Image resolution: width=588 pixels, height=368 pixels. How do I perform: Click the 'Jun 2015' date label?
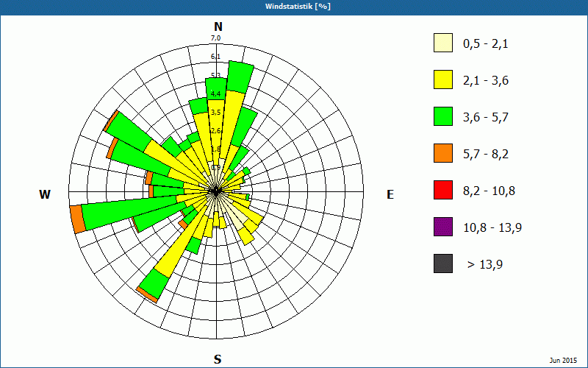[x=563, y=361]
